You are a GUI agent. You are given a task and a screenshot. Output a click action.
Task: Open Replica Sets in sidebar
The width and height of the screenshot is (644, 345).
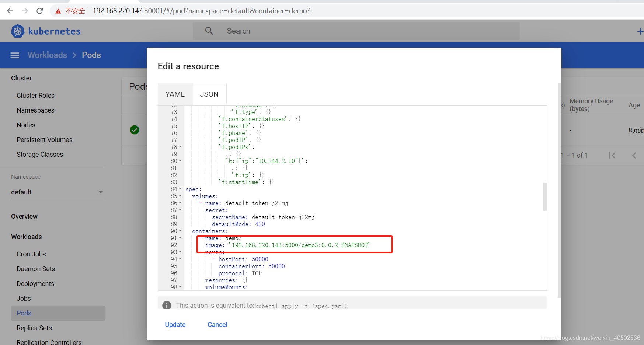point(34,328)
